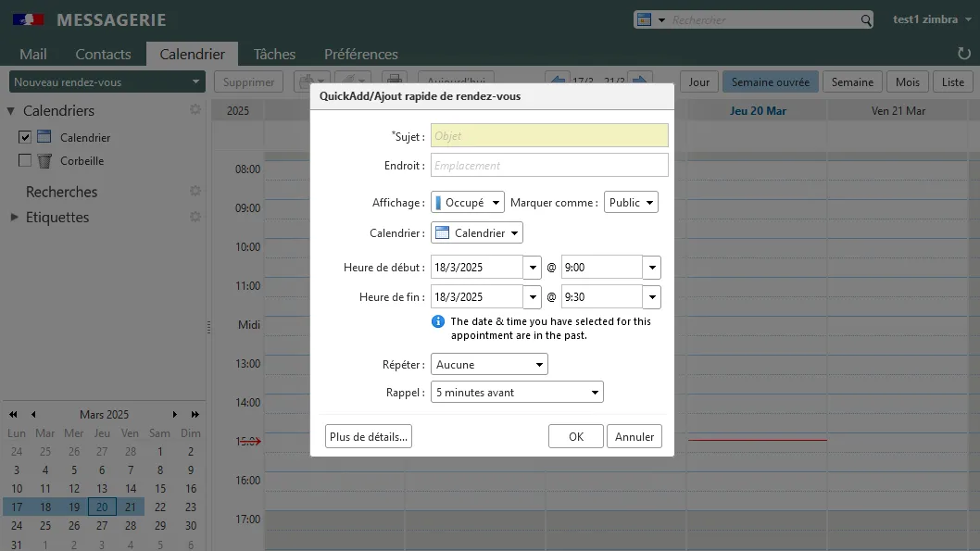This screenshot has height=551, width=980.
Task: Open the Calendriers gear options
Action: point(195,110)
